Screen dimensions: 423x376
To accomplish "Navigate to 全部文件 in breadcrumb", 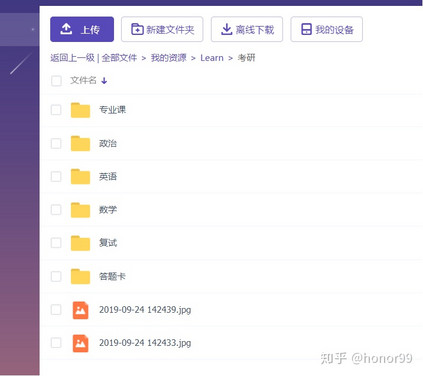I will pyautogui.click(x=119, y=58).
